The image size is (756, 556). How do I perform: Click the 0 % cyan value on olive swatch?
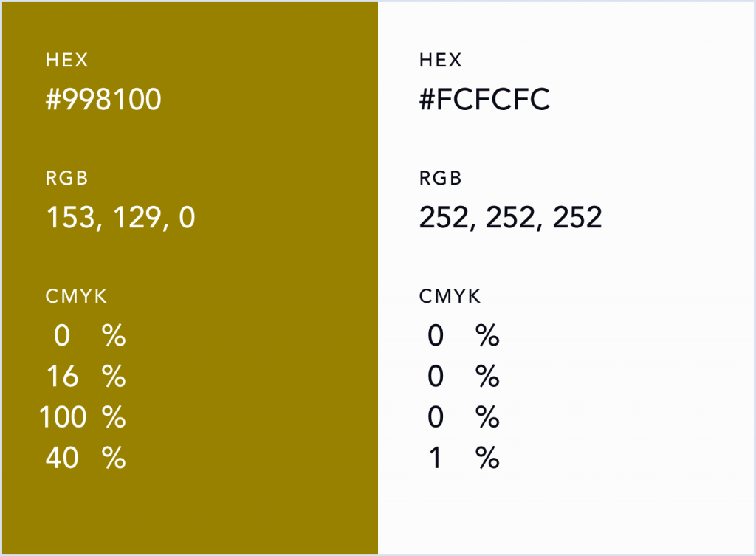click(89, 337)
